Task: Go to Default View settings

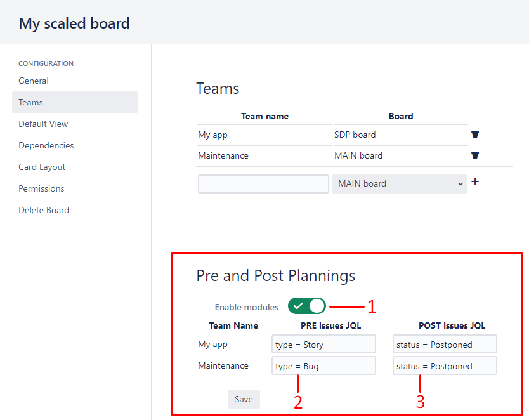Action: (x=43, y=124)
